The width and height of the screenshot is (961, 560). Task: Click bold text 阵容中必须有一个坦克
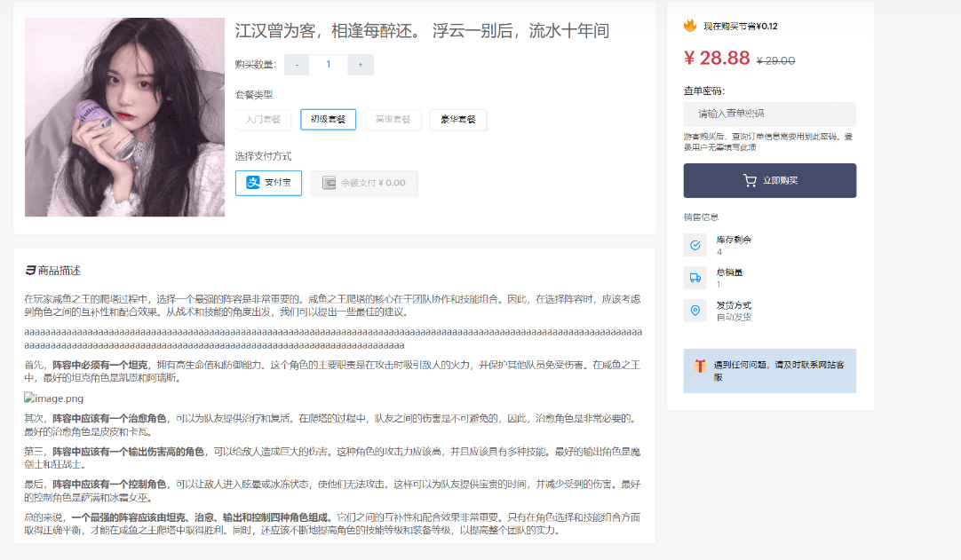(x=99, y=365)
